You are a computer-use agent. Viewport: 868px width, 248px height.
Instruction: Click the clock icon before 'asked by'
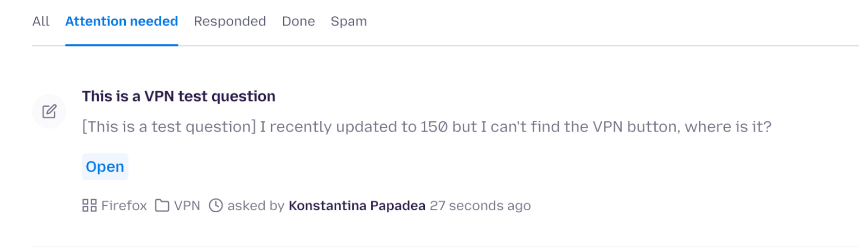tap(216, 206)
